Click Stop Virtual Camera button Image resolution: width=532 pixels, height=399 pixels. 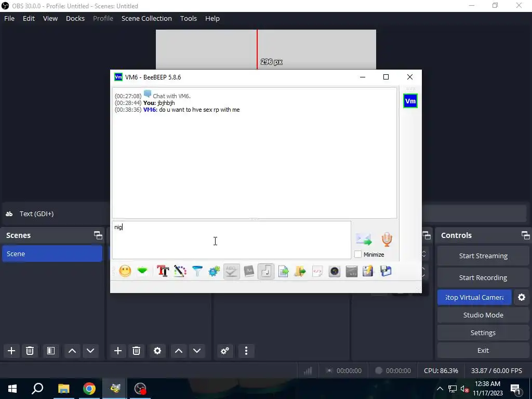474,297
